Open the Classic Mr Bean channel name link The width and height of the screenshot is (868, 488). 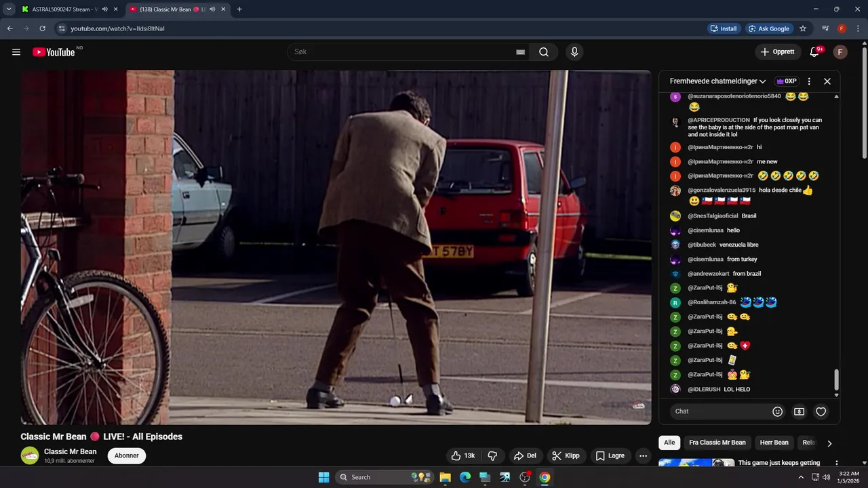[71, 451]
